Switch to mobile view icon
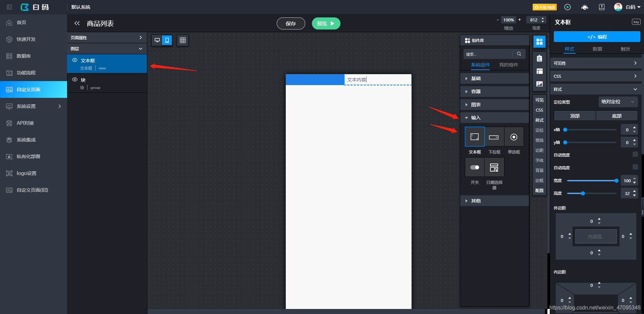Screen dimensions: 644x314 pos(167,40)
